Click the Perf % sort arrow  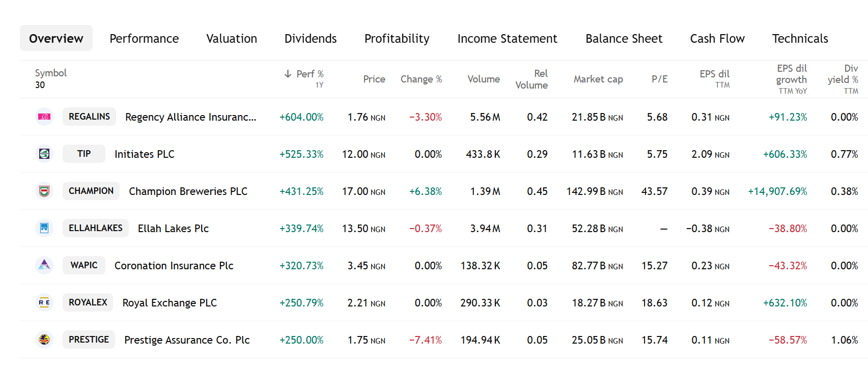click(288, 74)
